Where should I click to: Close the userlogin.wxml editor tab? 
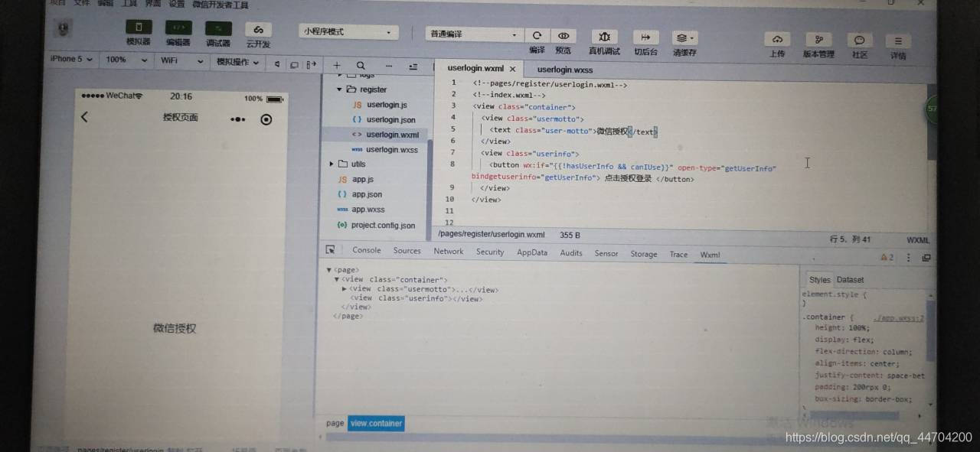512,69
